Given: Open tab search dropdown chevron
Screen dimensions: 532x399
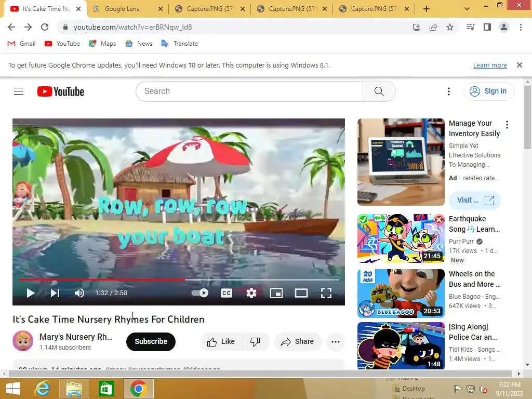Looking at the screenshot, I should tap(467, 9).
